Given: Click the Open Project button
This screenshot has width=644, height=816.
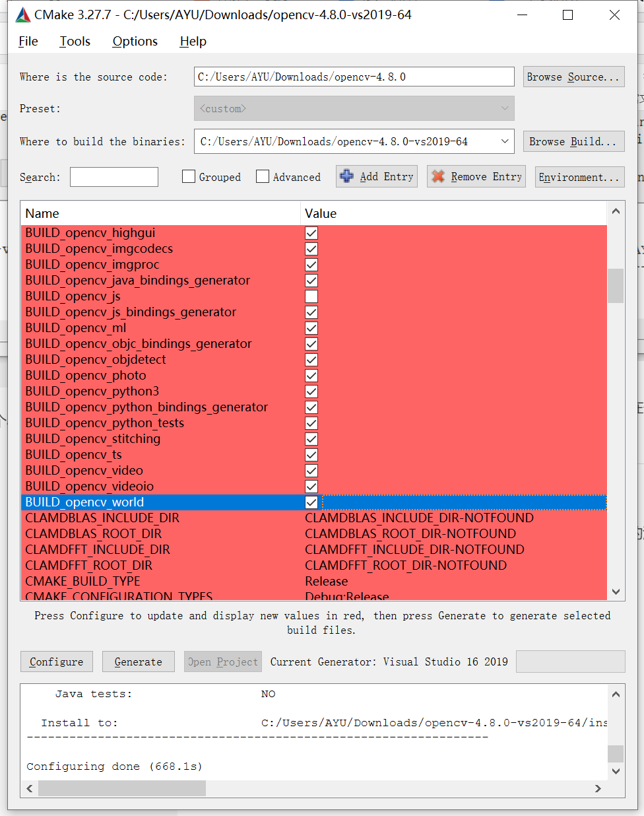Looking at the screenshot, I should point(223,662).
